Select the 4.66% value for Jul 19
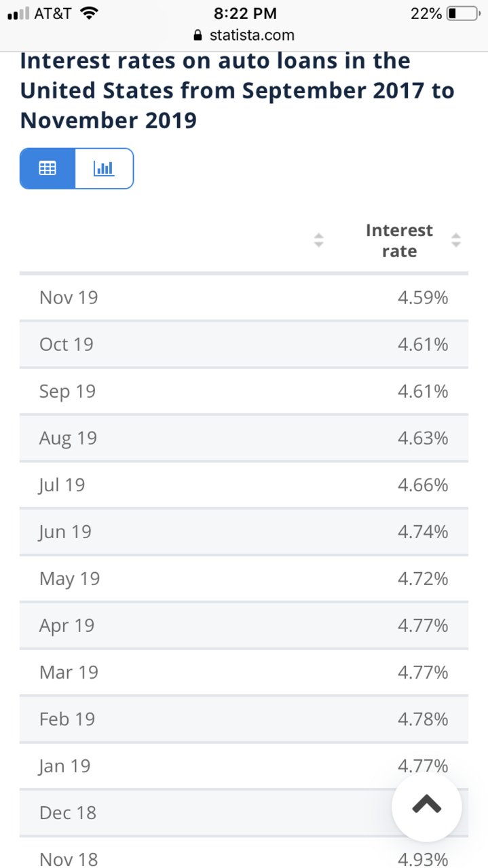 423,485
